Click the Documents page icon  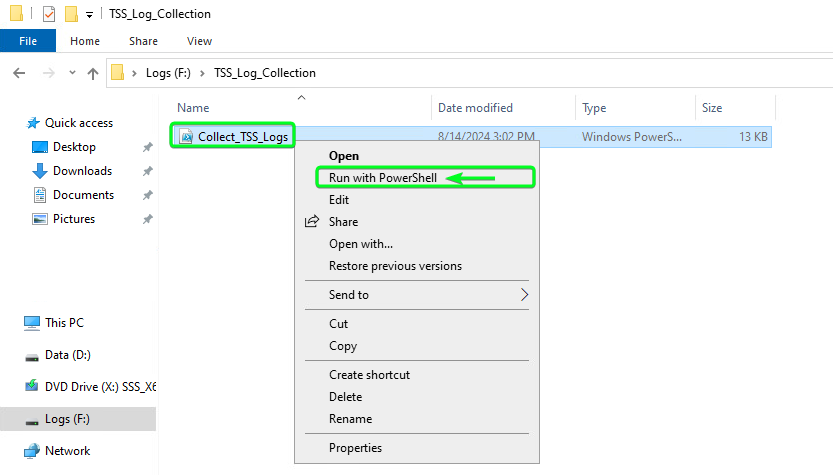tap(40, 195)
